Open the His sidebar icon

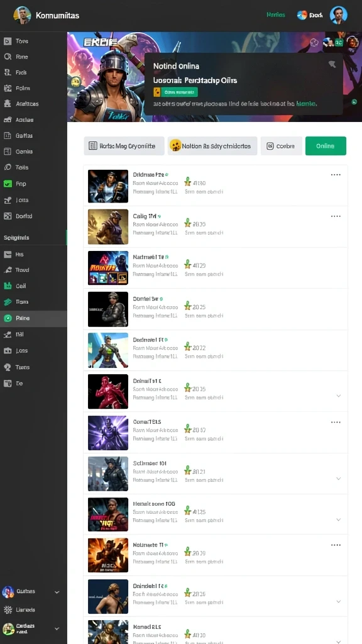[7, 254]
